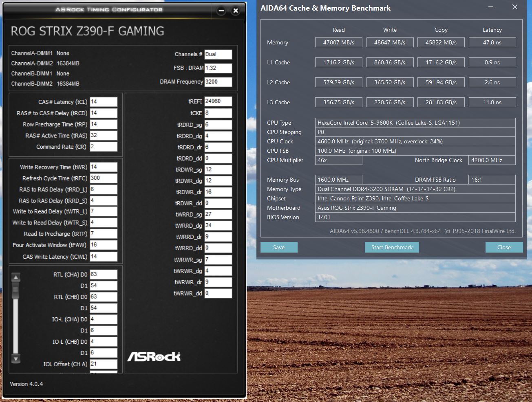
Task: Select the RTL (CHB) D0 field
Action: point(104,297)
